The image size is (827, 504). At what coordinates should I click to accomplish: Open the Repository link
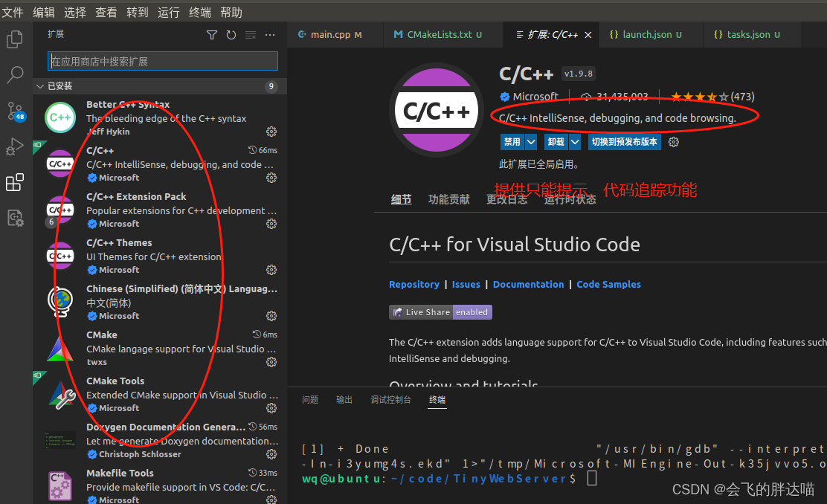(414, 284)
